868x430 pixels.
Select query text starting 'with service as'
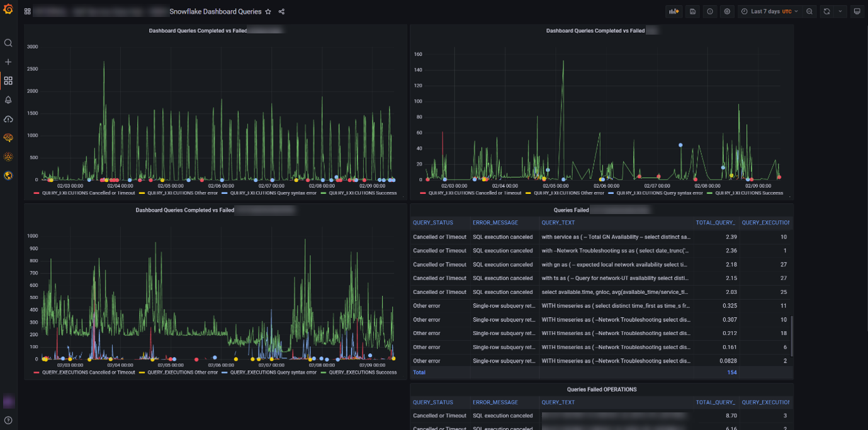[616, 237]
